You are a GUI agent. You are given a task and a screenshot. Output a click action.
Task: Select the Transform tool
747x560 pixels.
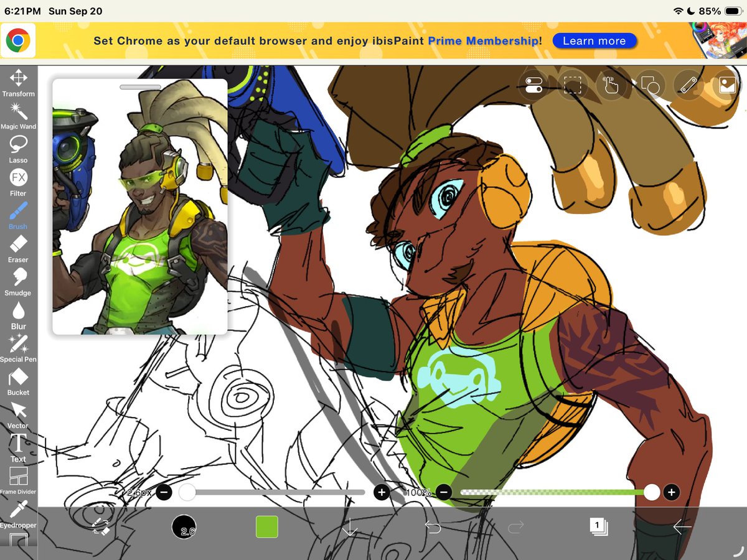point(18,83)
